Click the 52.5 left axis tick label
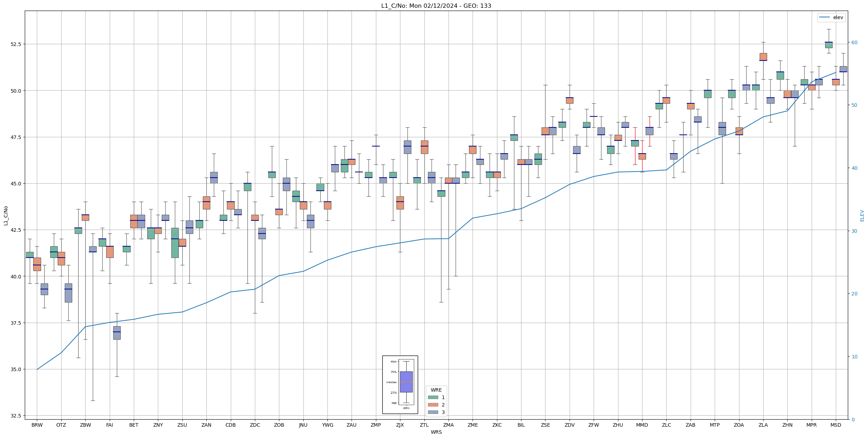 pyautogui.click(x=16, y=44)
